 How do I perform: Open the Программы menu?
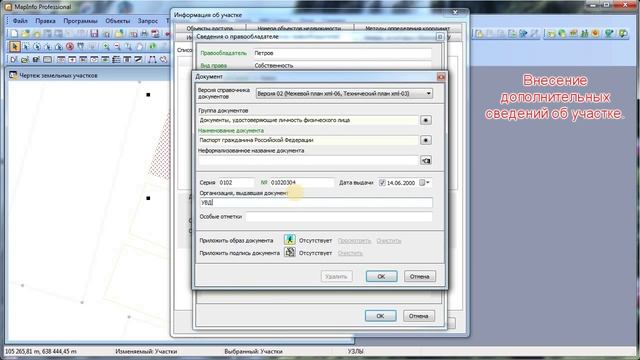80,20
